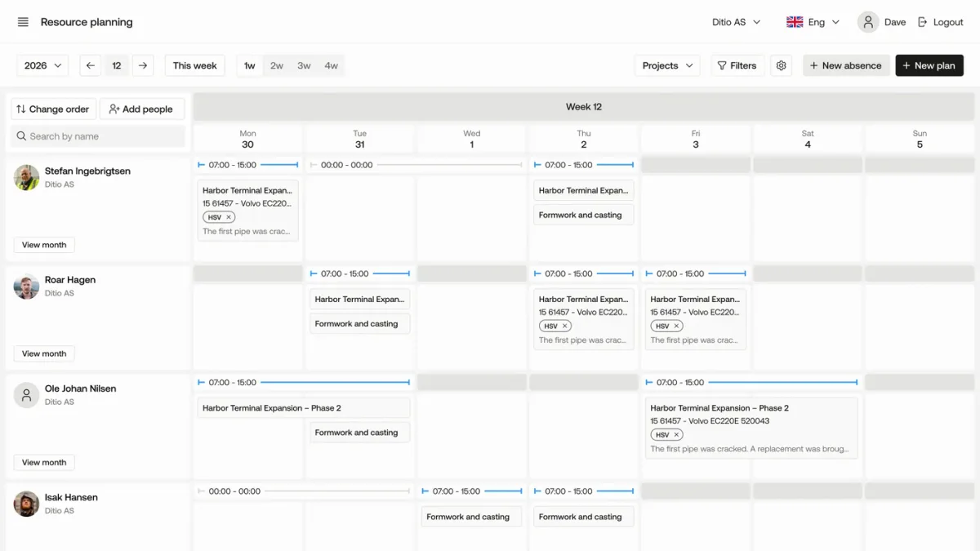Remove HSV tag on Ole Johan's Friday plan

click(676, 434)
